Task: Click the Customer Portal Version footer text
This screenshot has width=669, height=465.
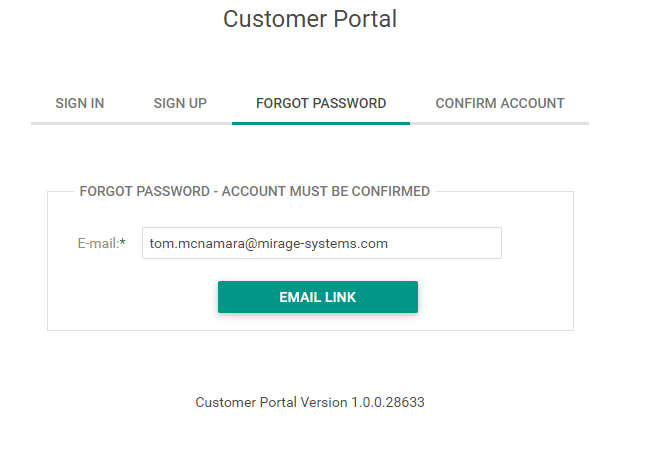Action: click(x=310, y=402)
